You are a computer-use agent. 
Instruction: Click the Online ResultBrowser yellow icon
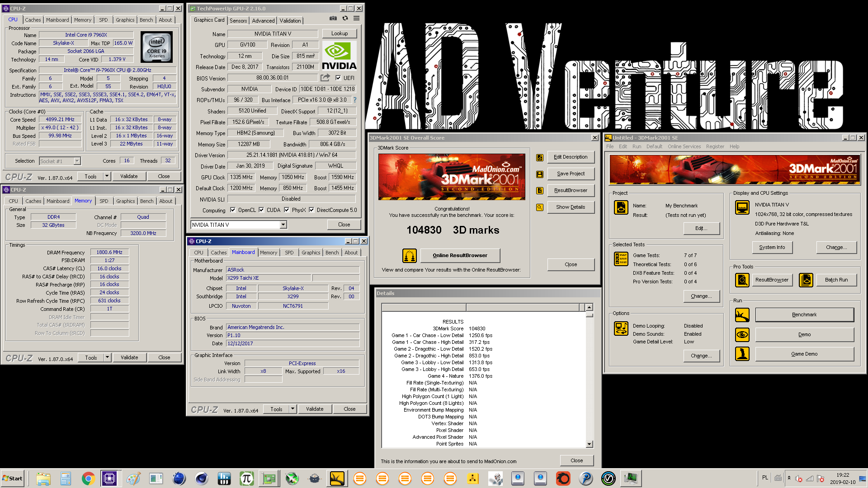coord(410,256)
